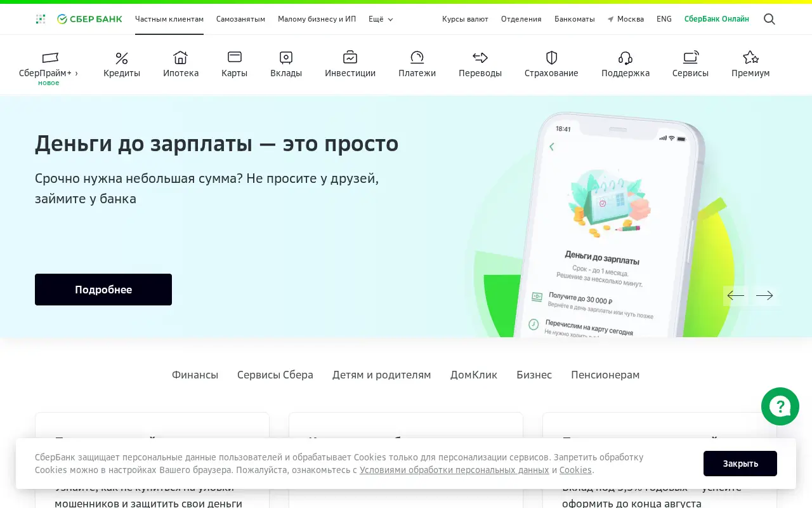Select Пенсионерам category tab

[x=605, y=375]
